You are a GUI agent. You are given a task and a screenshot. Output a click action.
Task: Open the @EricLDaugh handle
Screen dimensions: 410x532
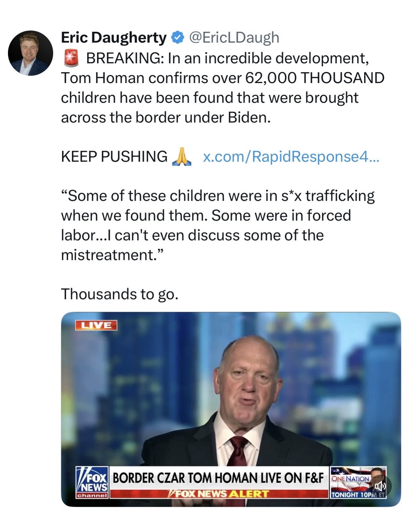(x=234, y=38)
